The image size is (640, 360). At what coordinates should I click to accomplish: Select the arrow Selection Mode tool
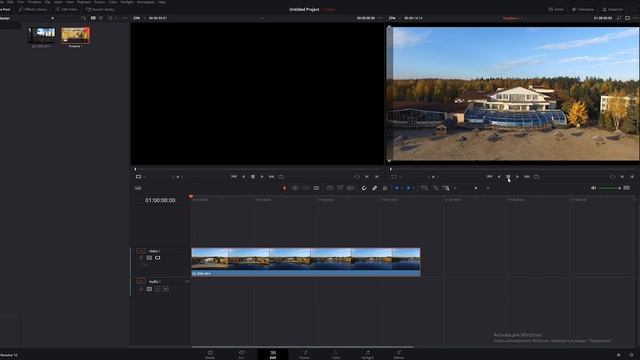(x=284, y=188)
